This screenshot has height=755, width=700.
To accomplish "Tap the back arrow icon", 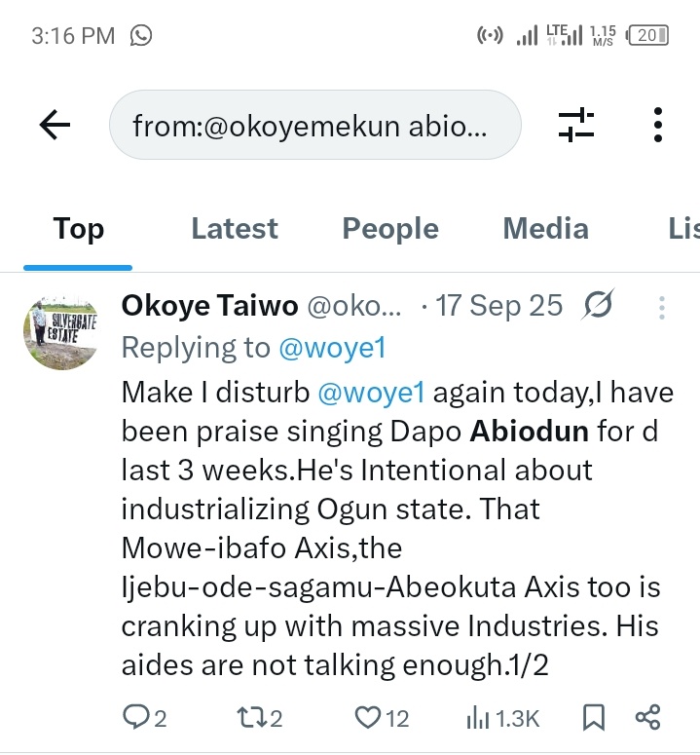I will tap(55, 124).
